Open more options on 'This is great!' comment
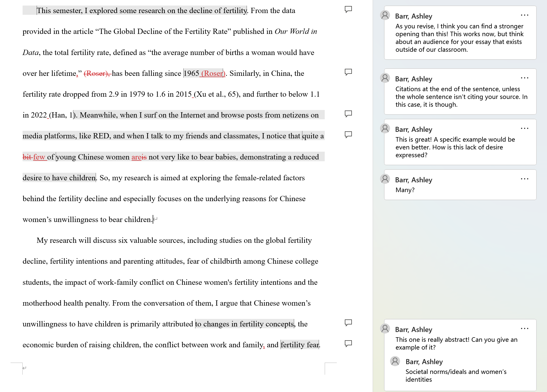The image size is (547, 392). [x=524, y=129]
